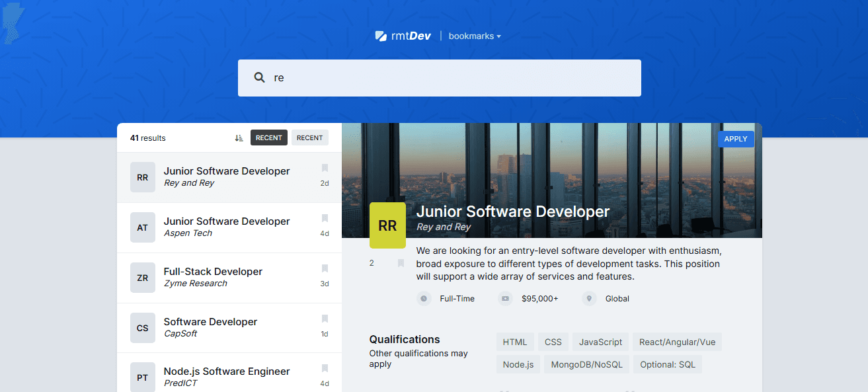Click the magnifying glass search icon
868x392 pixels.
pos(260,77)
